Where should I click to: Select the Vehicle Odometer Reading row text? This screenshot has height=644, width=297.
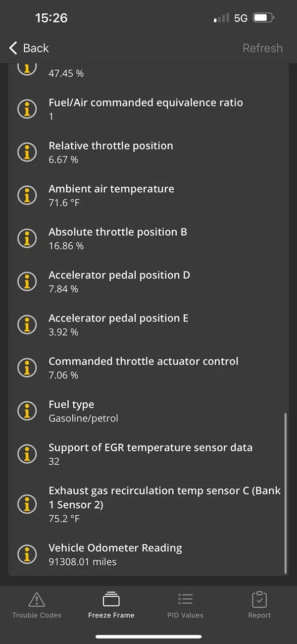115,548
